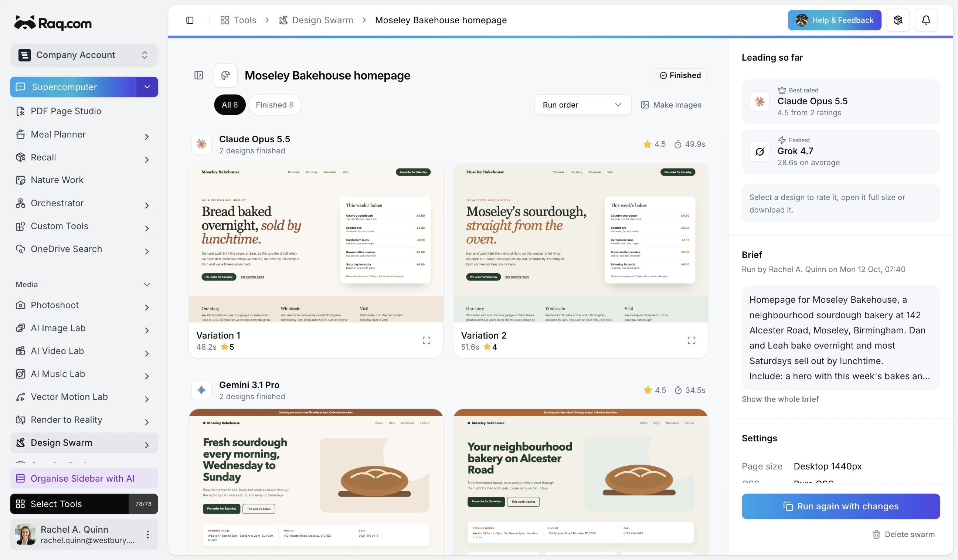Open the Company Account switcher
Image resolution: width=958 pixels, height=560 pixels.
point(84,55)
